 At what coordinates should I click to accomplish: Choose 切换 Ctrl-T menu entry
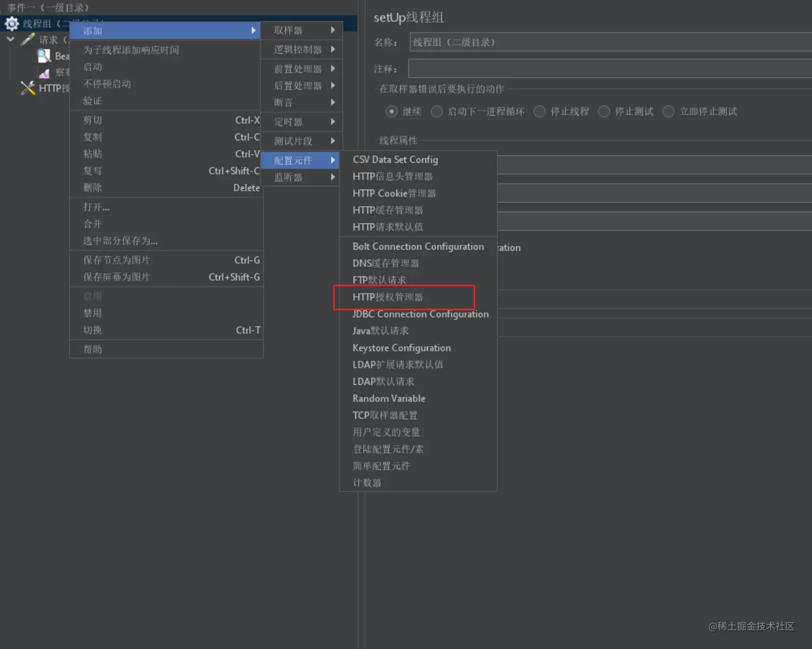pyautogui.click(x=166, y=330)
